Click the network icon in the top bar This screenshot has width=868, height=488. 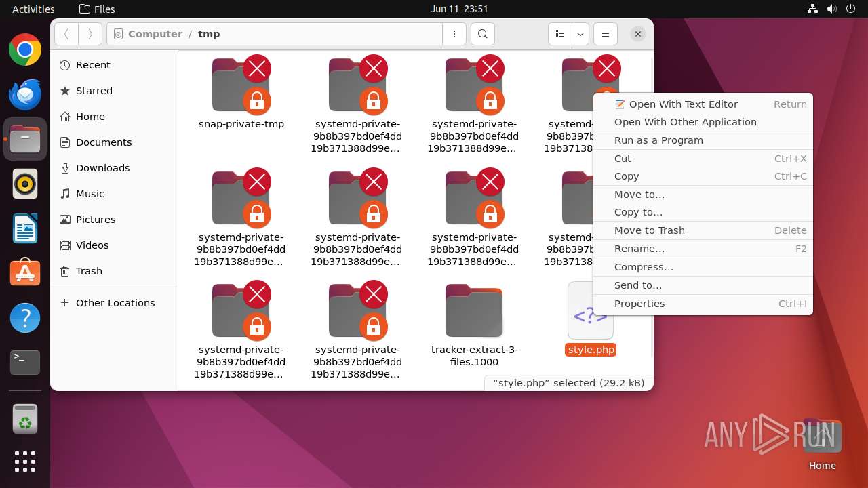point(813,9)
